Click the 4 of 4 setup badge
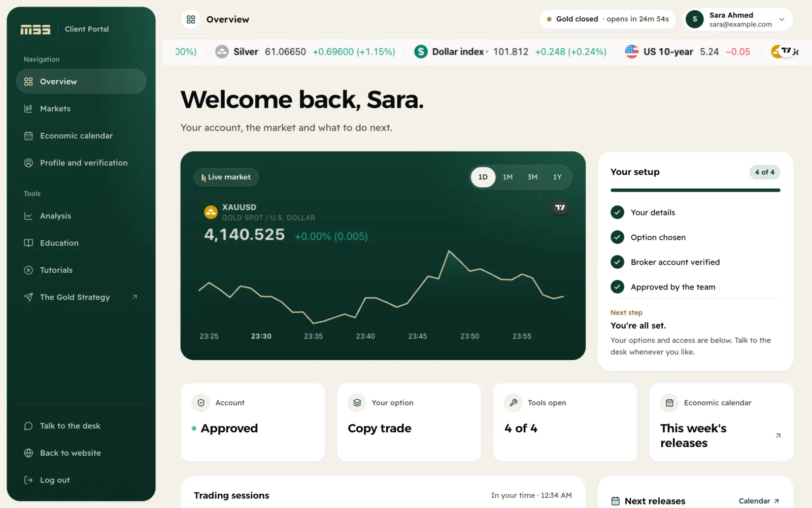The height and width of the screenshot is (508, 812). pos(765,172)
